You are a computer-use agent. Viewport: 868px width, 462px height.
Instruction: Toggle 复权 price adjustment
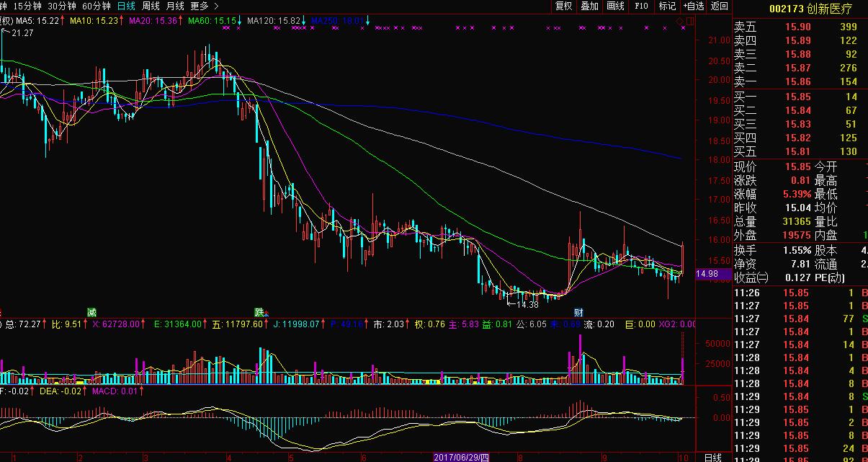click(563, 6)
